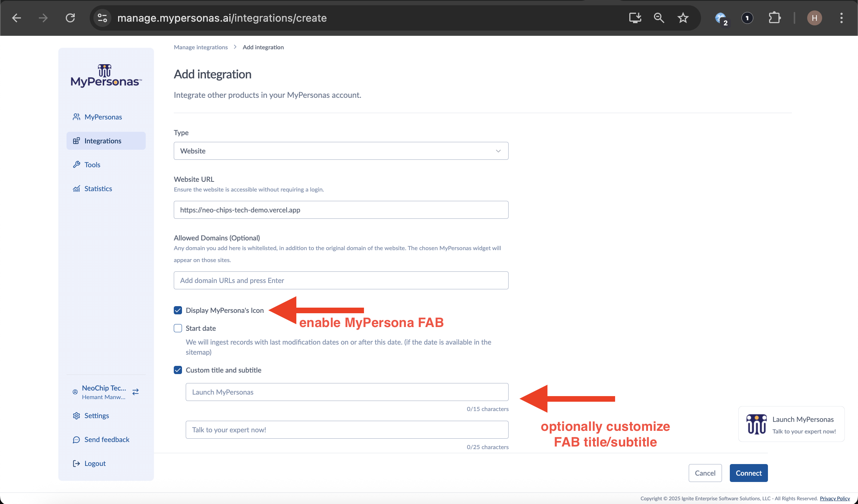Click the account switch arrows icon
This screenshot has width=858, height=504.
(x=136, y=392)
